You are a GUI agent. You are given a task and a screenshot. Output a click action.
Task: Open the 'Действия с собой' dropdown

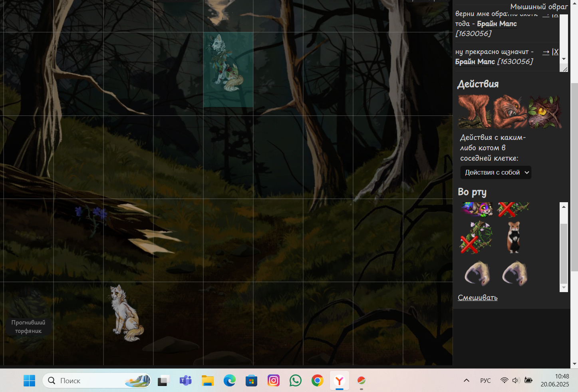496,172
